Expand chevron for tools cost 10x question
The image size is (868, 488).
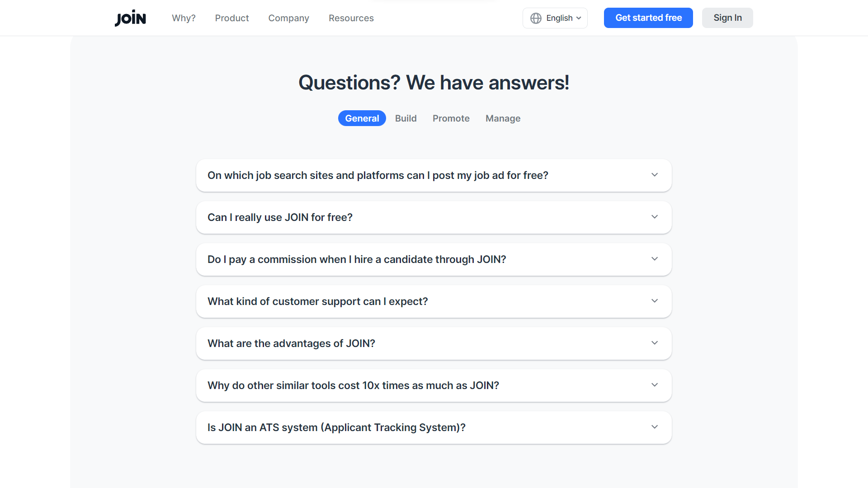[655, 385]
